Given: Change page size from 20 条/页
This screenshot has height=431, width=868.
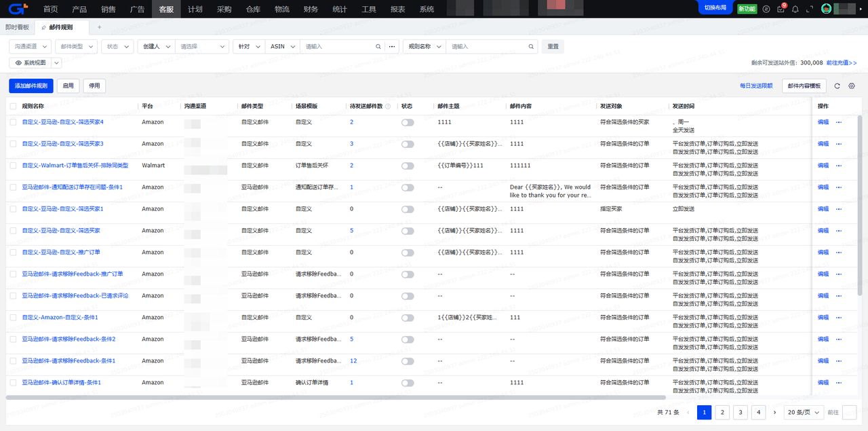Looking at the screenshot, I should [x=806, y=412].
